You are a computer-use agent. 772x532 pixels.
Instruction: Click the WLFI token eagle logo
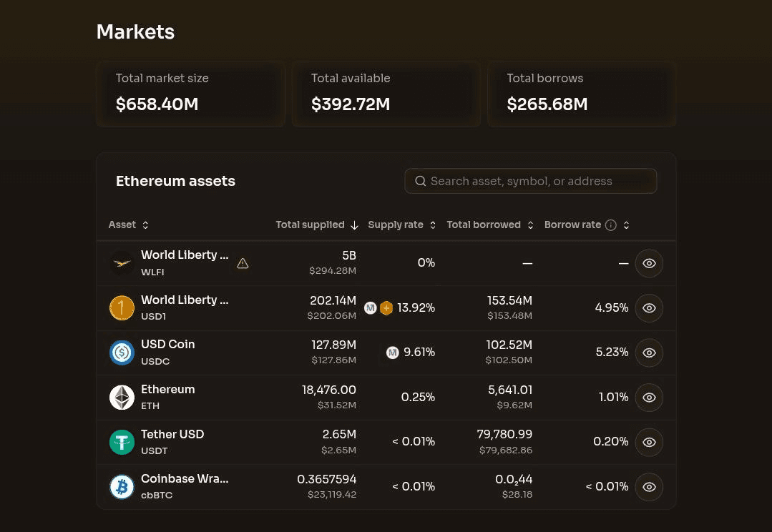[122, 263]
